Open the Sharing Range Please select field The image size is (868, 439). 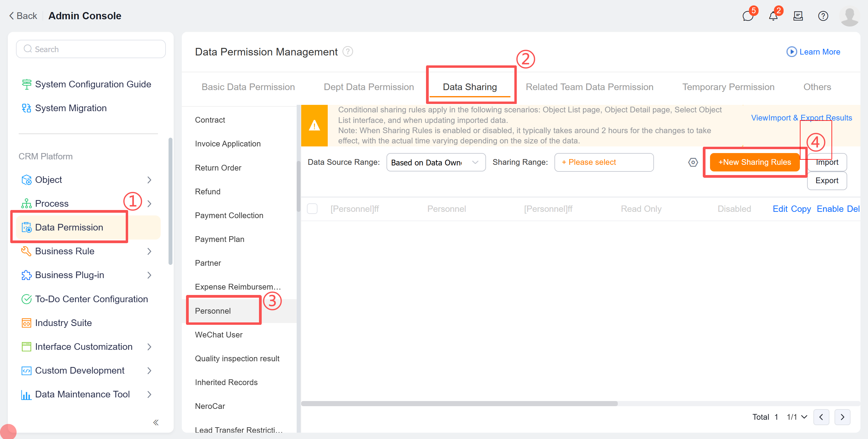(x=604, y=162)
